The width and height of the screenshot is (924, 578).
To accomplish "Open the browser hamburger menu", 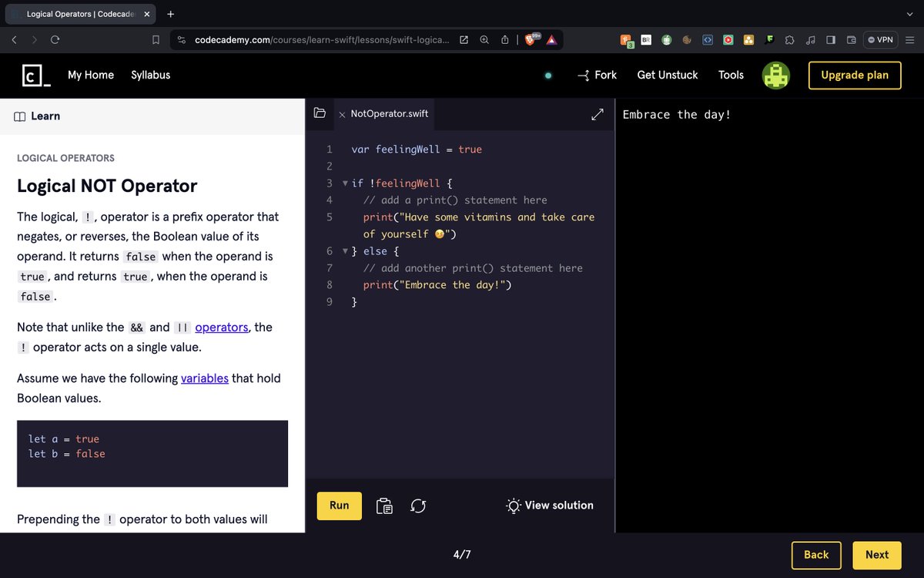I will coord(909,39).
